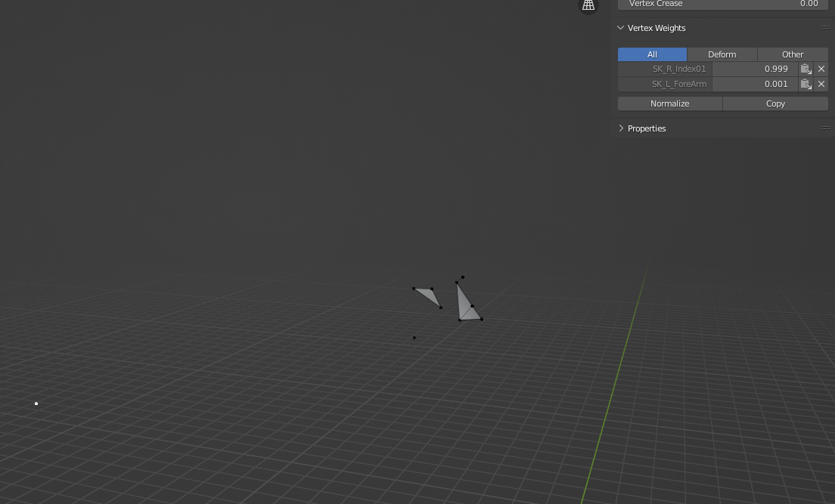Expand the Properties panel
Viewport: 835px width, 504px height.
pos(620,128)
